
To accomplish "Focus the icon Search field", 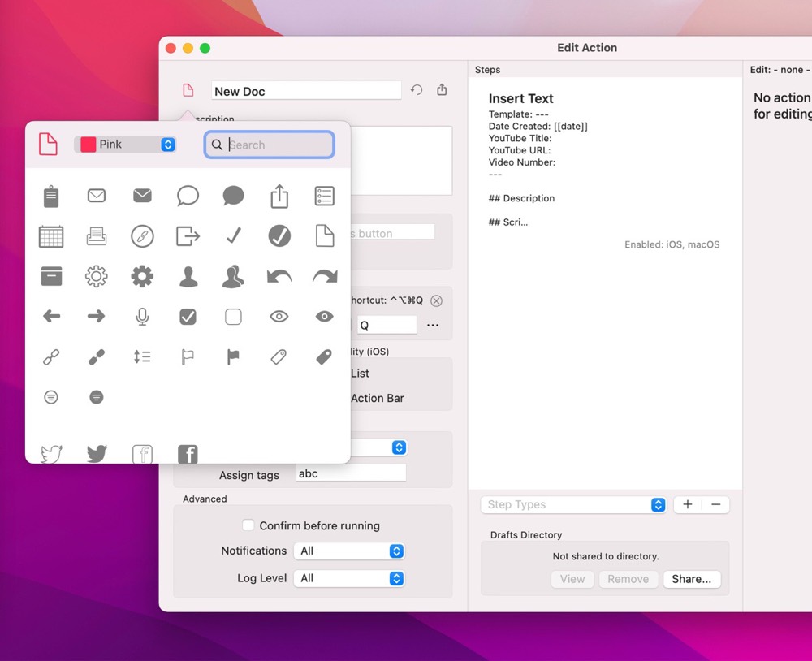I will click(x=270, y=145).
